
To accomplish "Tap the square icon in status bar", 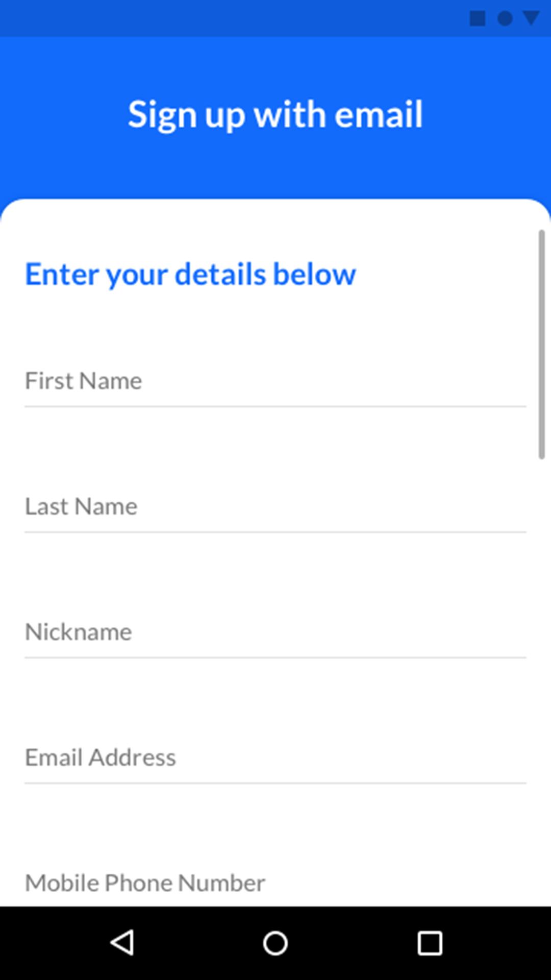I will click(x=478, y=18).
